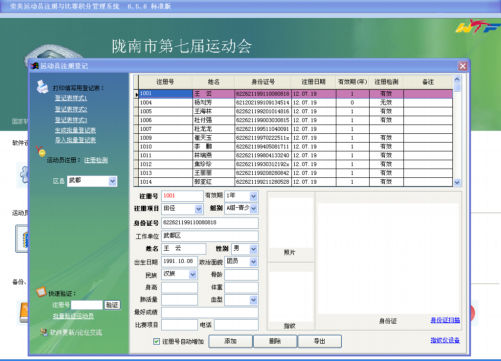Click the 软件更新/论坛交流 icon

point(44,332)
